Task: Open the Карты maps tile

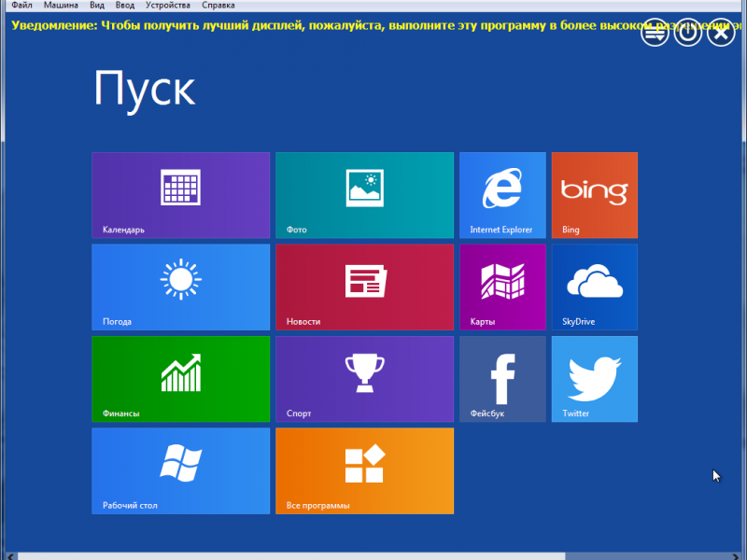Action: click(502, 287)
